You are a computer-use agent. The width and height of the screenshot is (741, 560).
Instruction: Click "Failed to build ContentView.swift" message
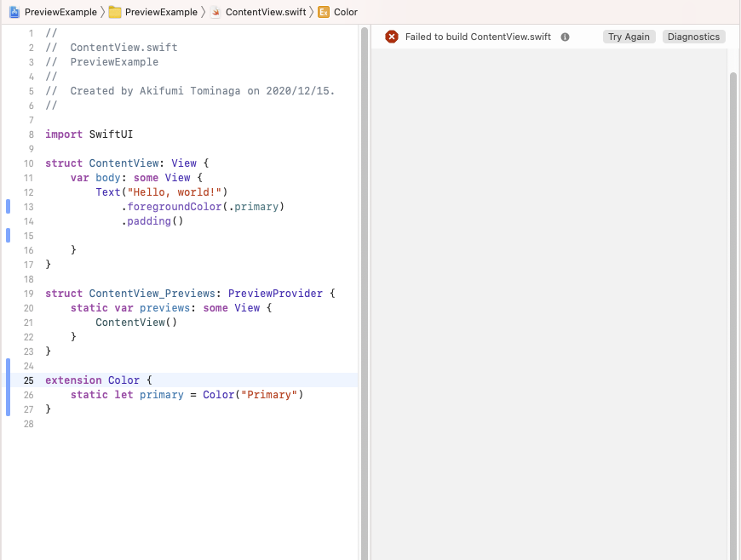pyautogui.click(x=478, y=37)
